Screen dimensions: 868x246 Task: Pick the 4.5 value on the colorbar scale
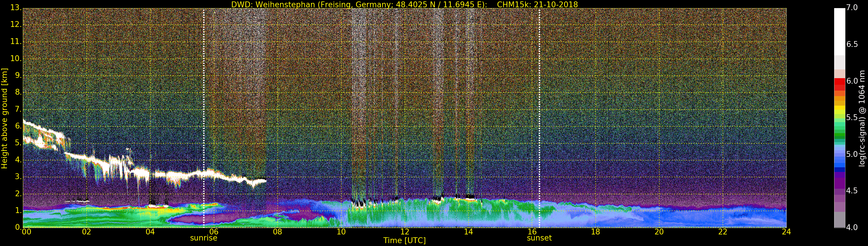[x=852, y=191]
